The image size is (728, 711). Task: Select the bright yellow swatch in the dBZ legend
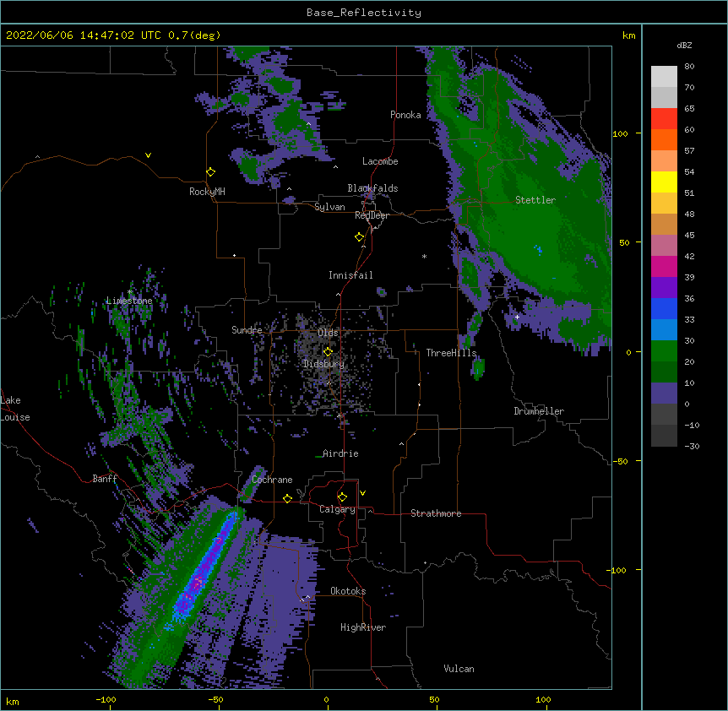click(x=664, y=182)
